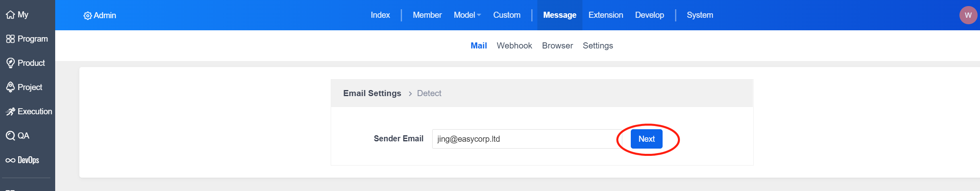Switch to the Webhook tab
The height and width of the screenshot is (191, 980).
click(x=514, y=46)
